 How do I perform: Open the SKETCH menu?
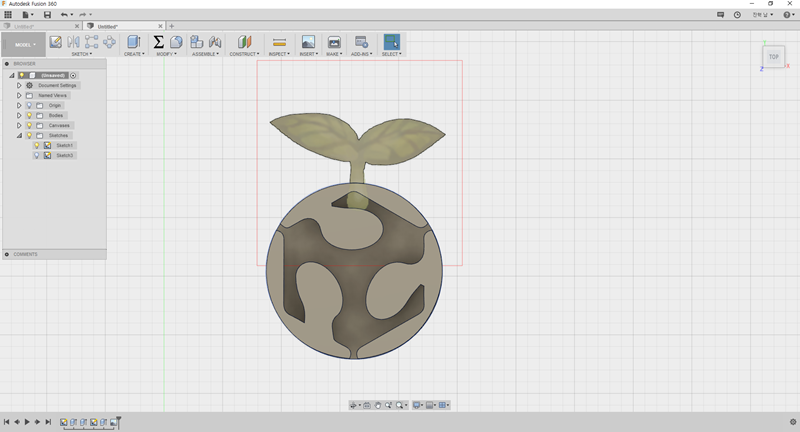[82, 54]
